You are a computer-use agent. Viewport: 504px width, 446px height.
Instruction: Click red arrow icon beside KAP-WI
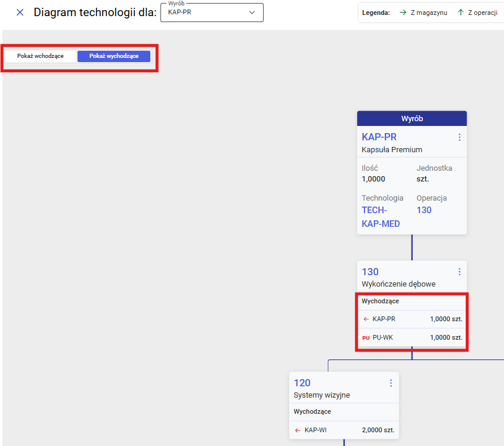tap(298, 430)
